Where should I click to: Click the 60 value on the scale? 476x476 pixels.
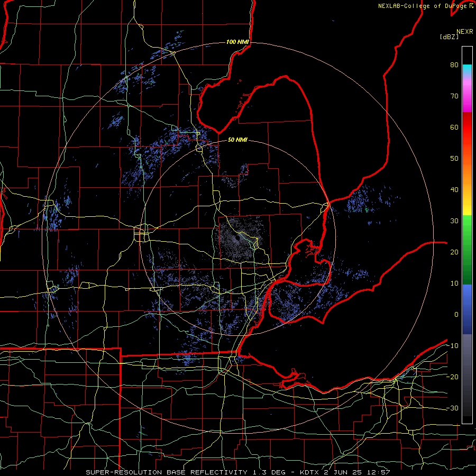point(454,127)
